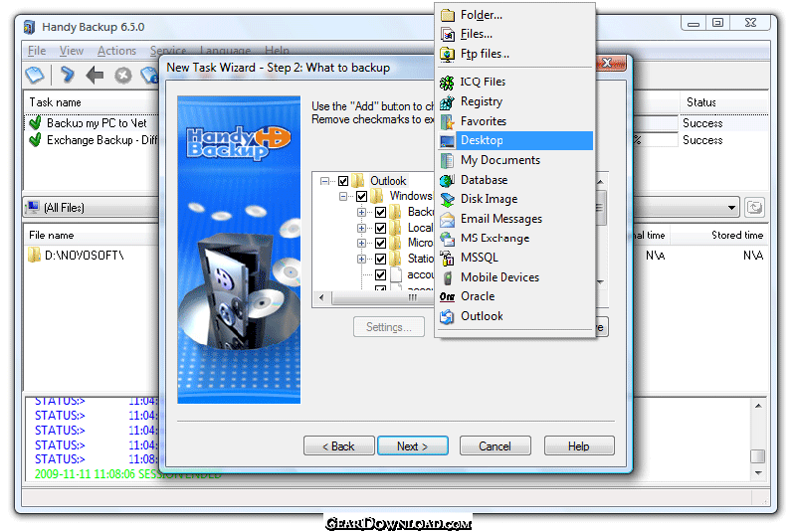Select Desktop menu entry
Screen dimensions: 796x532
(515, 140)
